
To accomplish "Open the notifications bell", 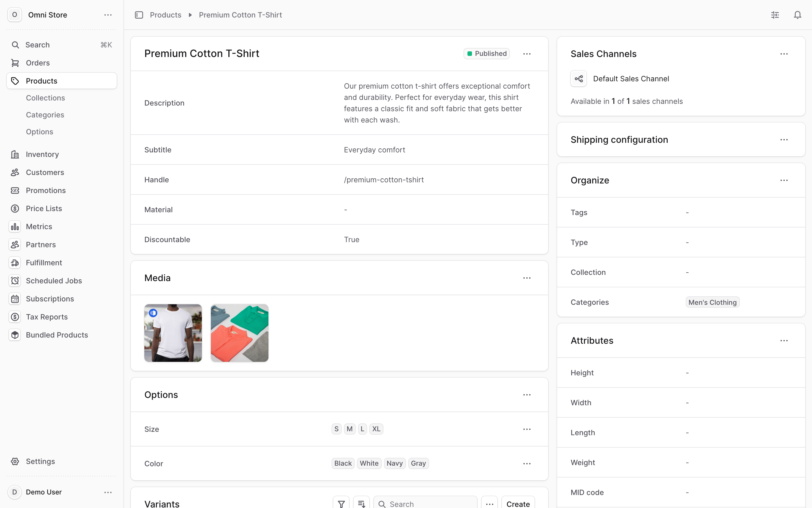I will click(x=797, y=15).
